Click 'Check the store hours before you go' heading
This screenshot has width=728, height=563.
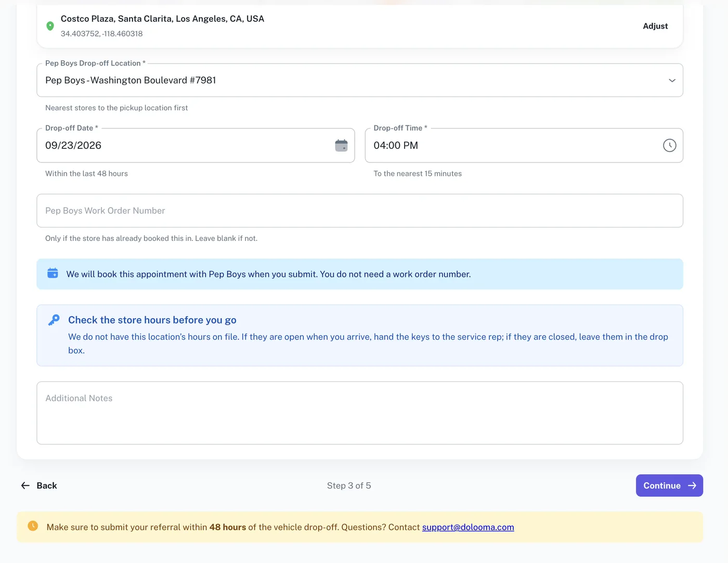[x=152, y=320]
